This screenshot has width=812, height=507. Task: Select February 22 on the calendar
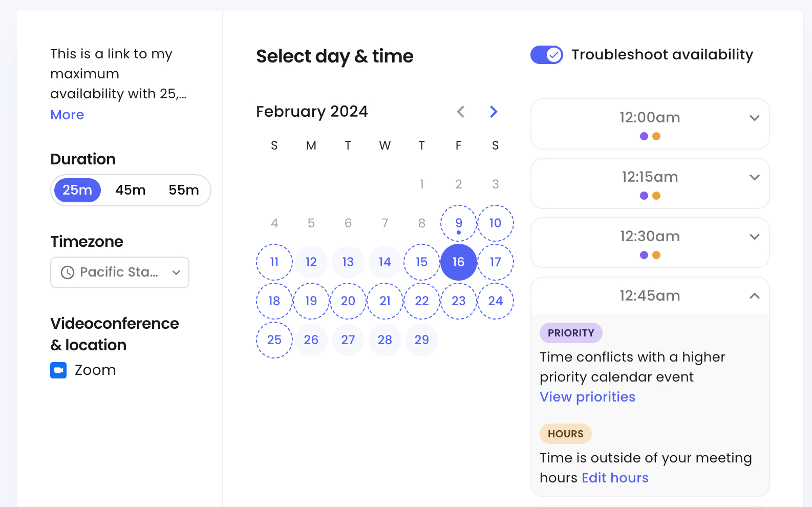[x=422, y=301]
